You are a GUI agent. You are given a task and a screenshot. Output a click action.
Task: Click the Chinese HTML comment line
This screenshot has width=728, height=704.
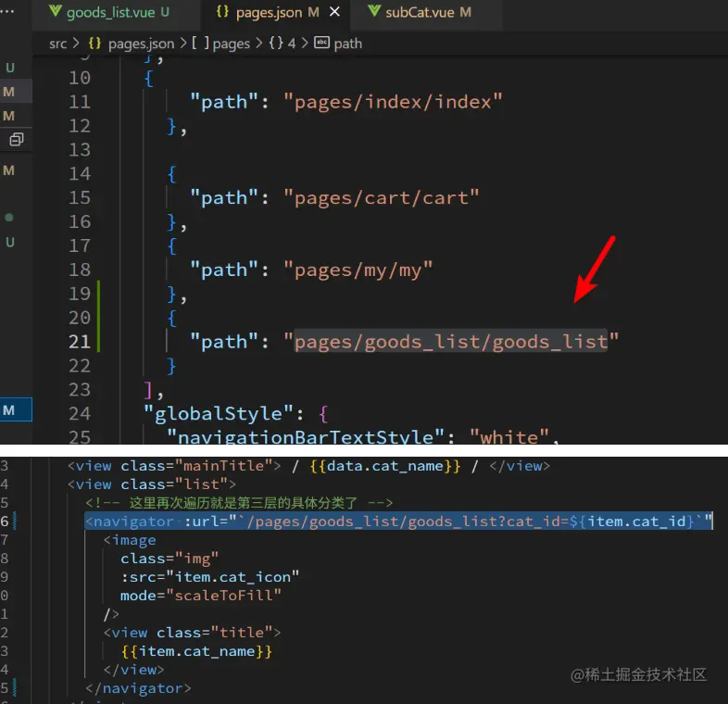coord(239,503)
